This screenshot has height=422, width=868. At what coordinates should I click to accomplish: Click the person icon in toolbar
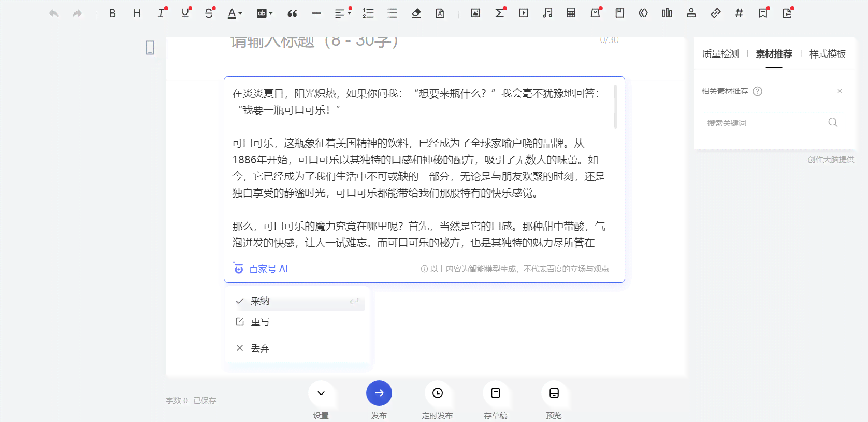point(691,13)
